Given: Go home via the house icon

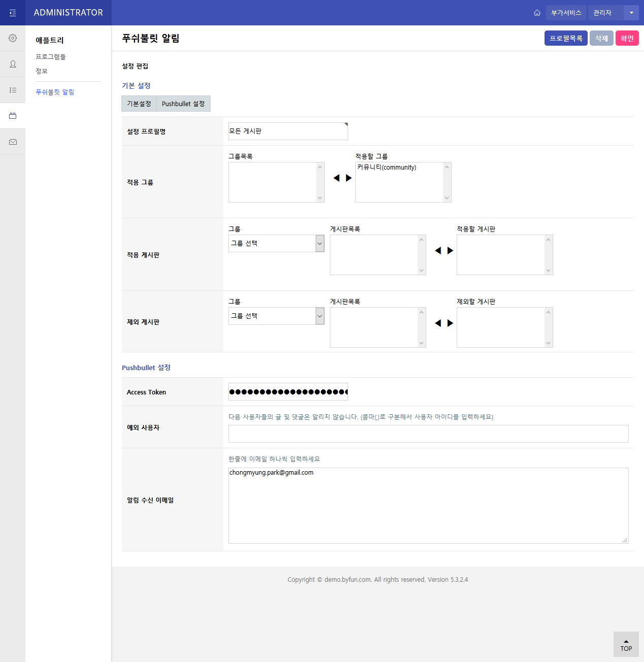Looking at the screenshot, I should pyautogui.click(x=537, y=13).
